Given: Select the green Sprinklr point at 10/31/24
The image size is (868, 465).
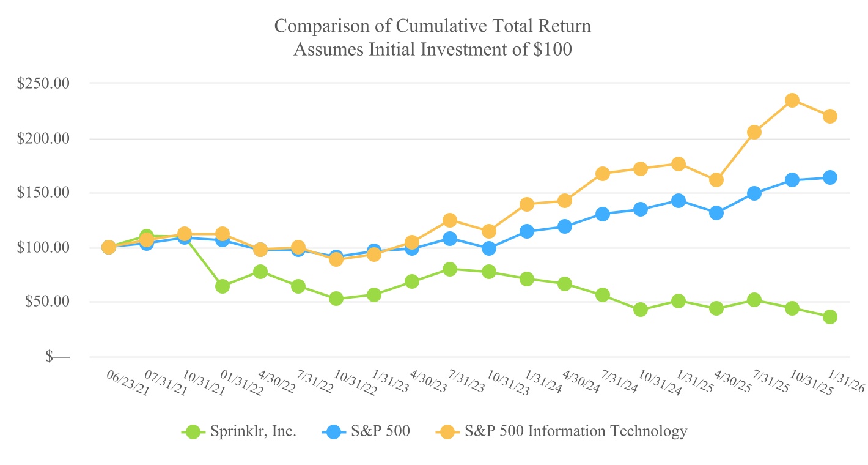Looking at the screenshot, I should tap(641, 310).
